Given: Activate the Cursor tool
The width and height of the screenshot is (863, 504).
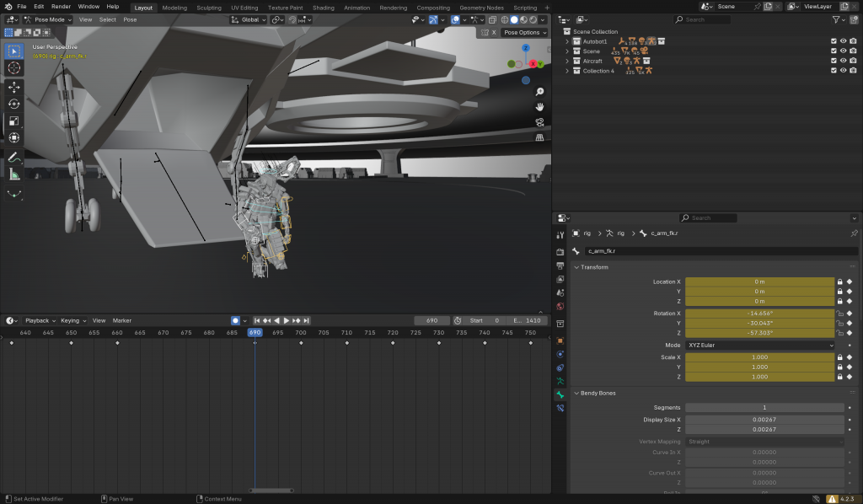Looking at the screenshot, I should (x=14, y=67).
